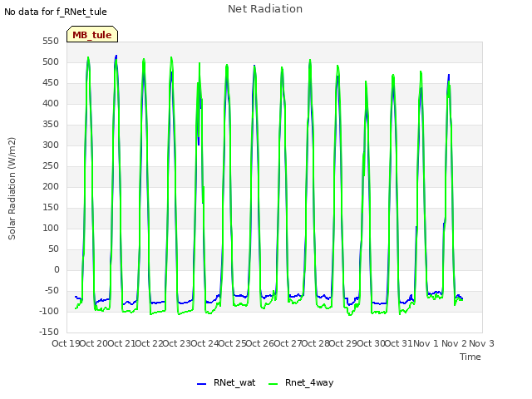Click the Oct 25 x-axis tick label
This screenshot has width=532, height=399.
pyautogui.click(x=232, y=343)
